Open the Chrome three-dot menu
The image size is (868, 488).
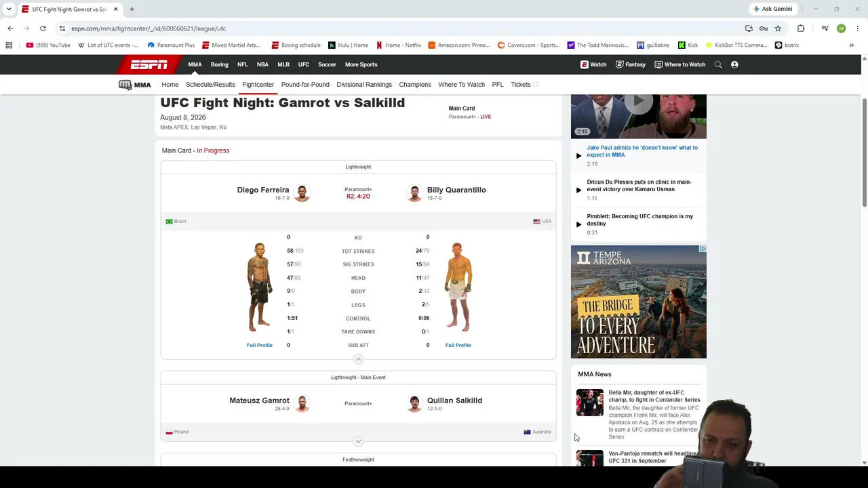click(858, 28)
